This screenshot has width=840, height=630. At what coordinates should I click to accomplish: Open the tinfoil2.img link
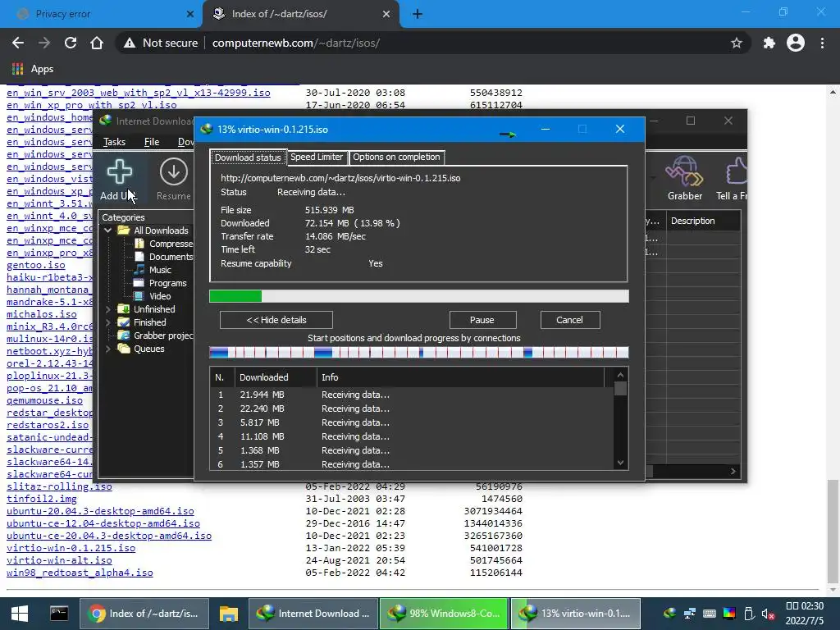click(41, 499)
